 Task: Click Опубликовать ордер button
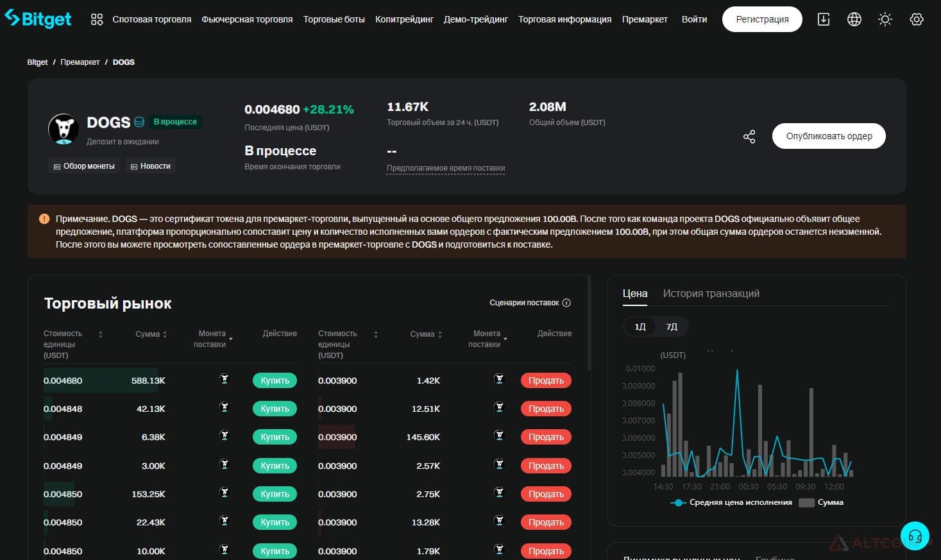pos(829,136)
